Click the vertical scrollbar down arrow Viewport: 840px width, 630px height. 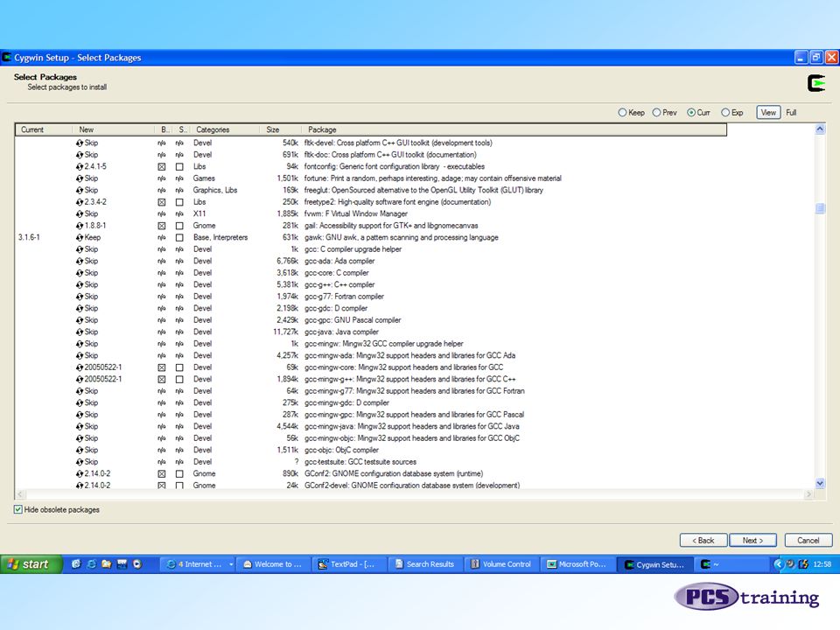point(820,483)
